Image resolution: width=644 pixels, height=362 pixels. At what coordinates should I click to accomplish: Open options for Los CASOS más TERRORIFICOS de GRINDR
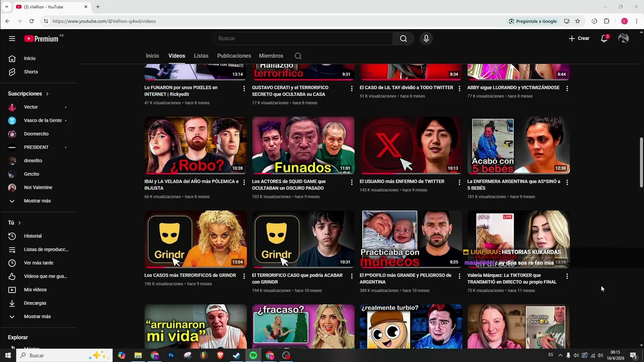pos(244,276)
